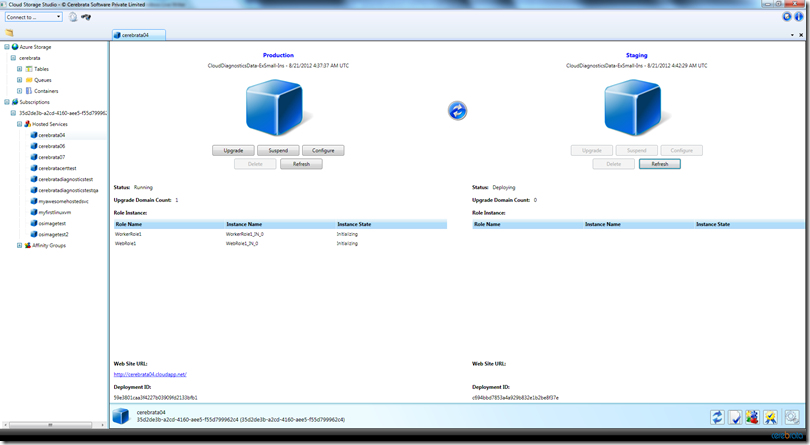Viewport: 810px width, 445px height.
Task: Click the Staging heading
Action: tap(636, 55)
